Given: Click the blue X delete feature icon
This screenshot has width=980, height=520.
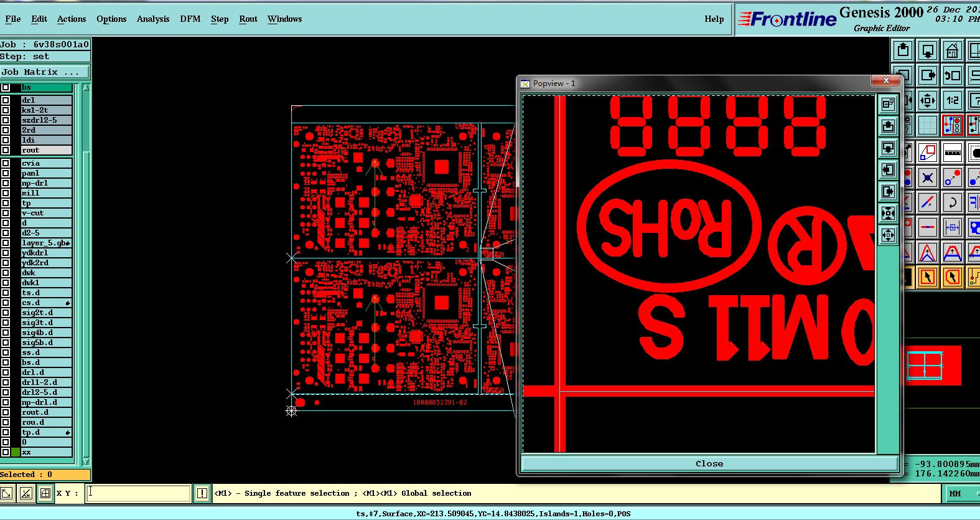Looking at the screenshot, I should [x=927, y=177].
